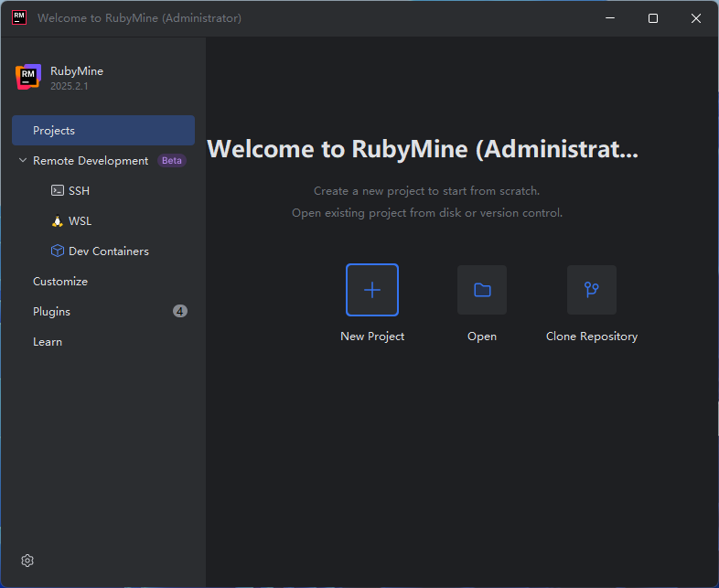Click the SSH terminal icon
Image resolution: width=719 pixels, height=588 pixels.
[x=58, y=190]
